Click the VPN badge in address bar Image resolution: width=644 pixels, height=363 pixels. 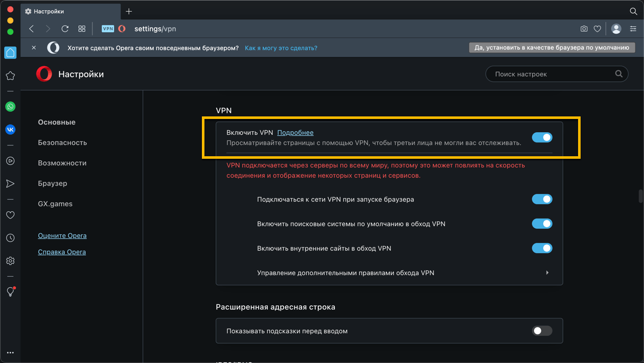point(108,29)
